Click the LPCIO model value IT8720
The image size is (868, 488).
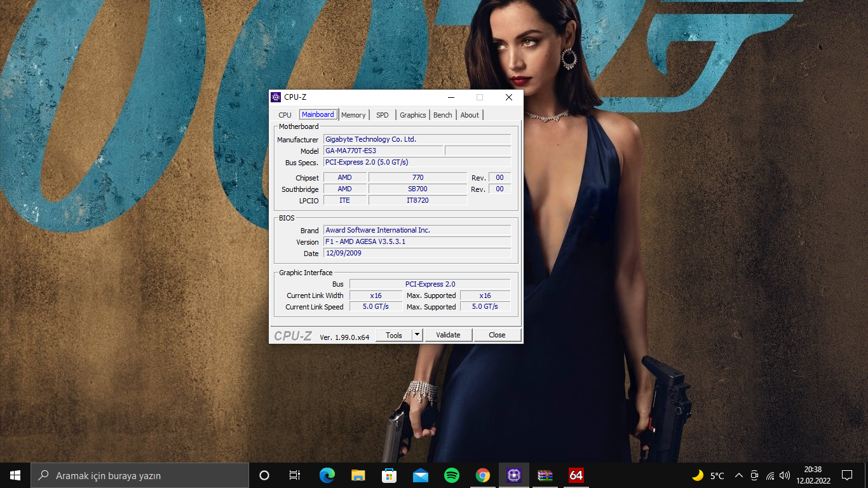(417, 200)
